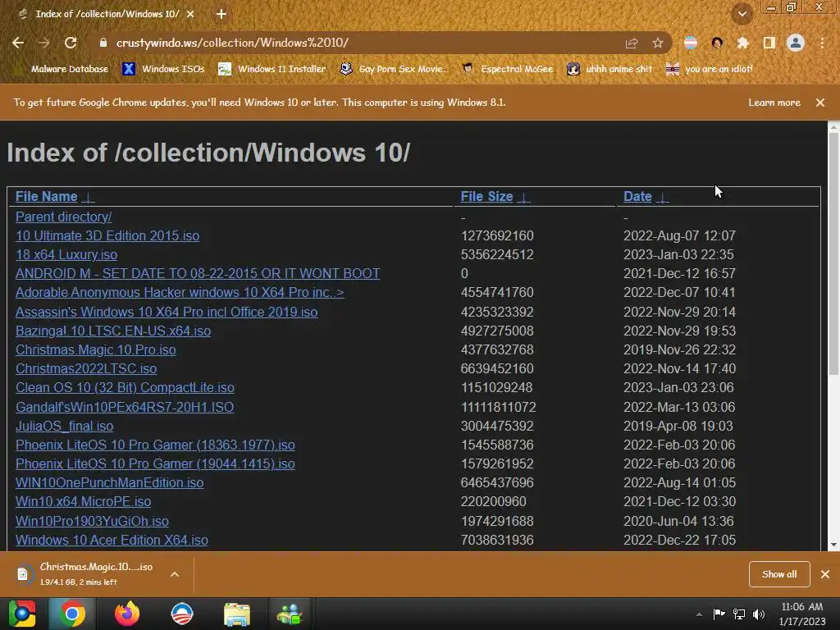Download Christmas.Magic.10.Pro.iso from list

(x=95, y=349)
